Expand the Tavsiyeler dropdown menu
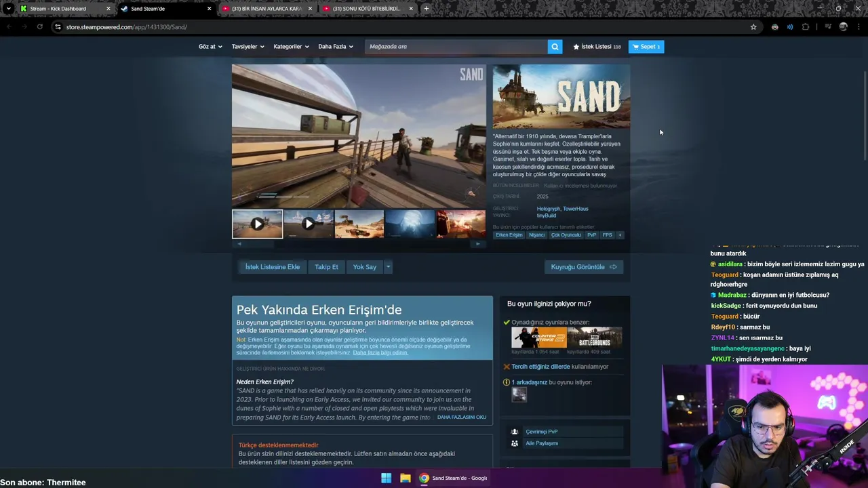The image size is (868, 488). pos(248,47)
